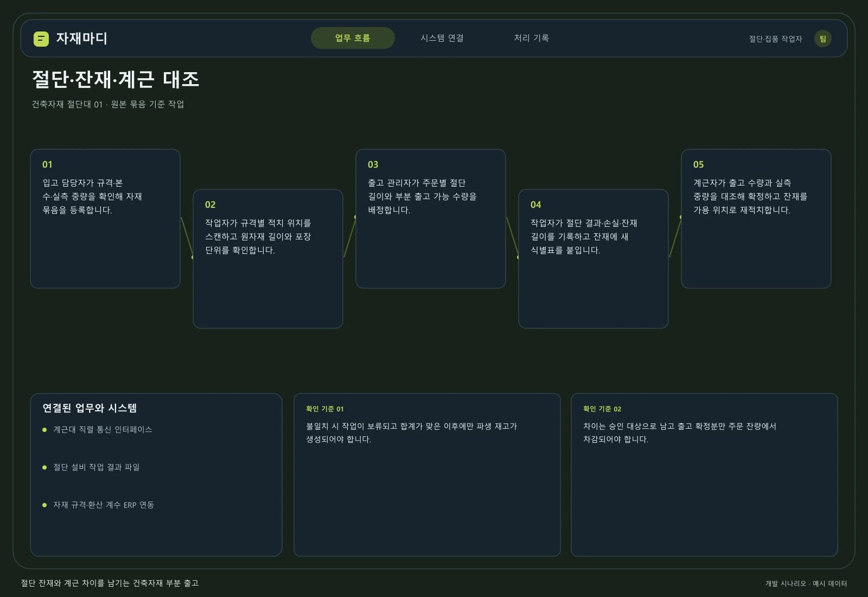Image resolution: width=868 pixels, height=597 pixels.
Task: Click text about 불일치 시 작업이 보류
Action: pyautogui.click(x=412, y=433)
